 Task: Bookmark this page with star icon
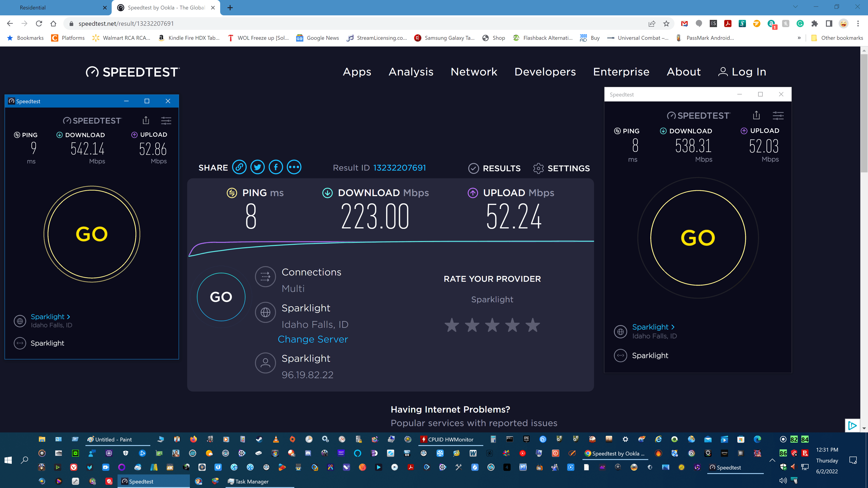[666, 23]
